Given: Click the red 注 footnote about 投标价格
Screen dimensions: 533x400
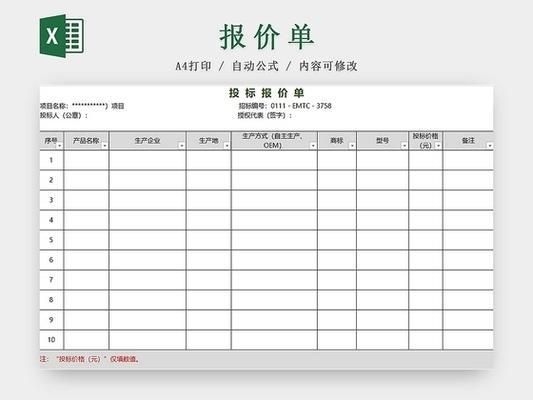Looking at the screenshot, I should point(90,359).
